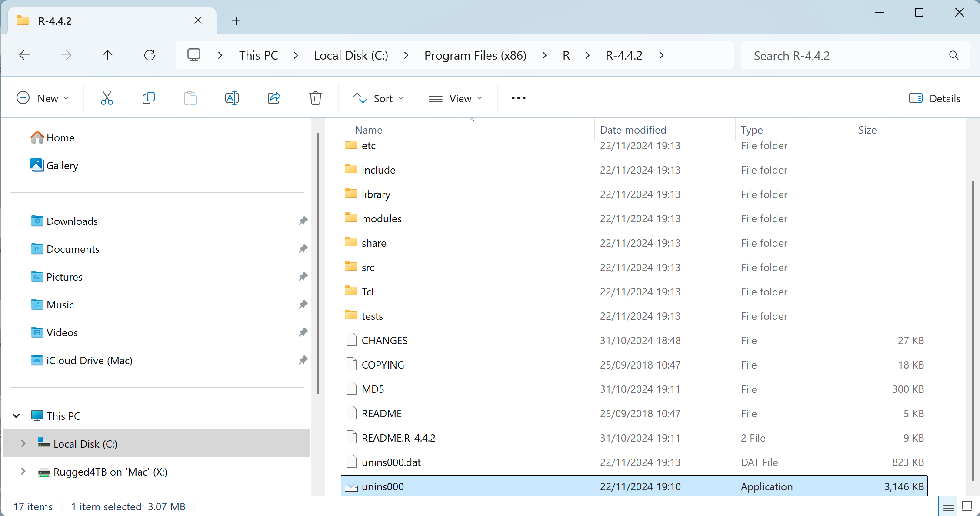This screenshot has width=980, height=516.
Task: Open the View dropdown menu
Action: click(x=455, y=98)
